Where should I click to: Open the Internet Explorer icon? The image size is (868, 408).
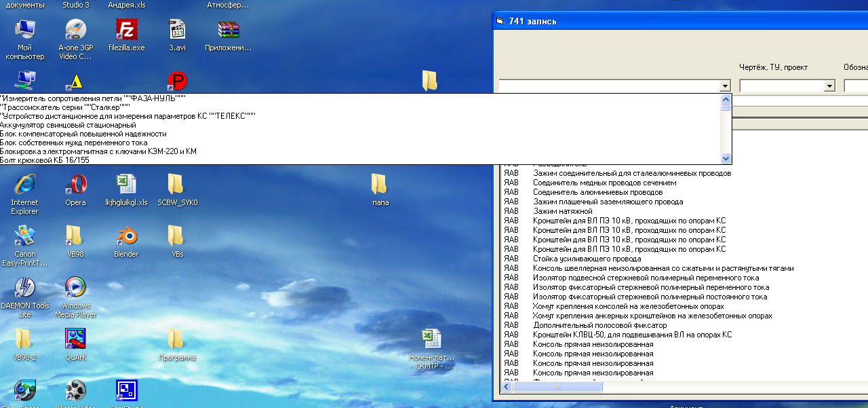point(25,185)
